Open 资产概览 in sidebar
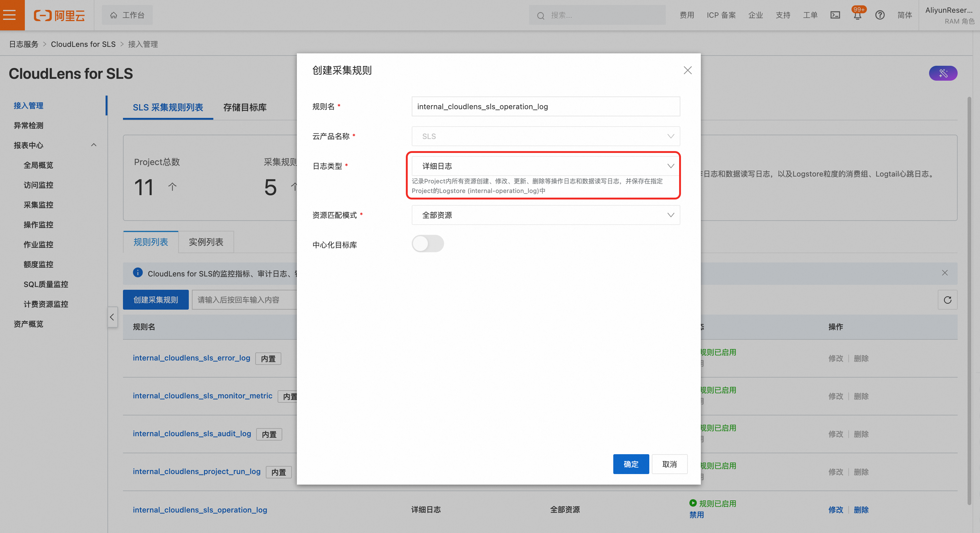This screenshot has height=533, width=980. pos(29,324)
